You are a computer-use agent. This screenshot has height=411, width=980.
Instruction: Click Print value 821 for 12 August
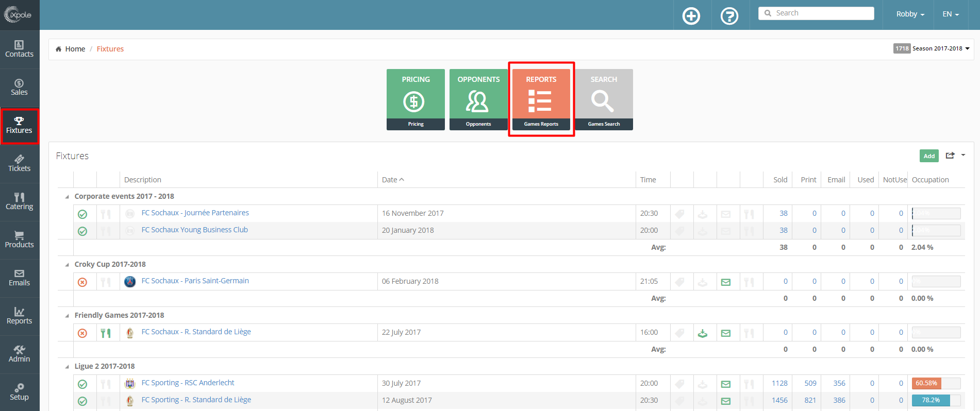click(x=810, y=400)
